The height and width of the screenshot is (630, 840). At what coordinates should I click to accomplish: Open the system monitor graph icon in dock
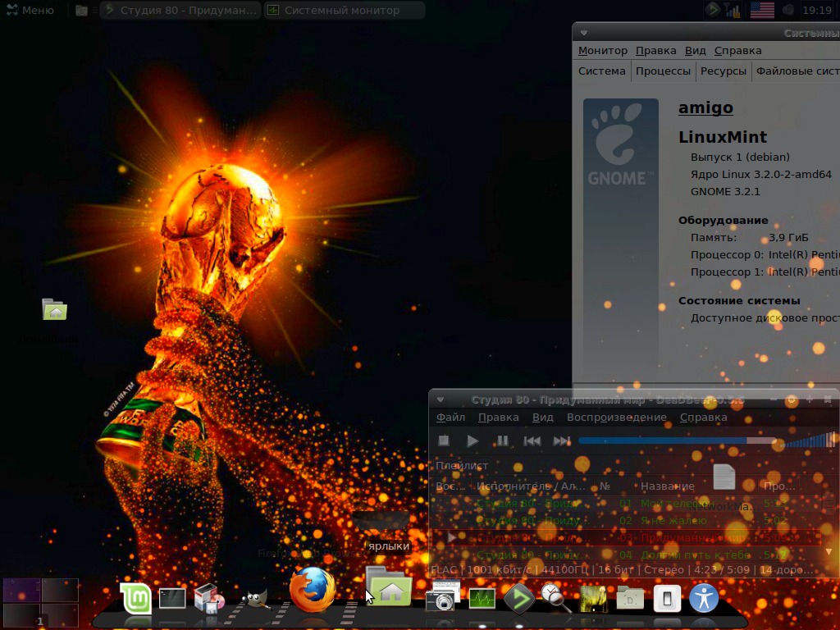pos(482,598)
